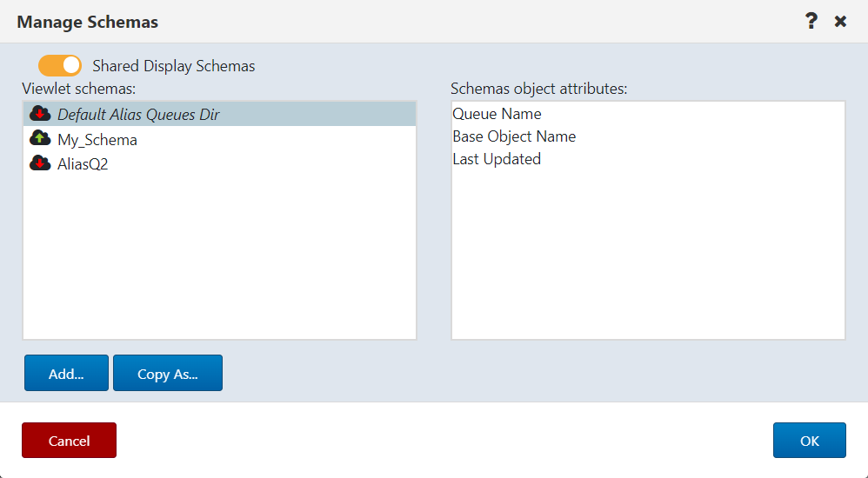The image size is (868, 478).
Task: Click download cloud icon beside Default Alias Queues Dir
Action: pos(40,113)
